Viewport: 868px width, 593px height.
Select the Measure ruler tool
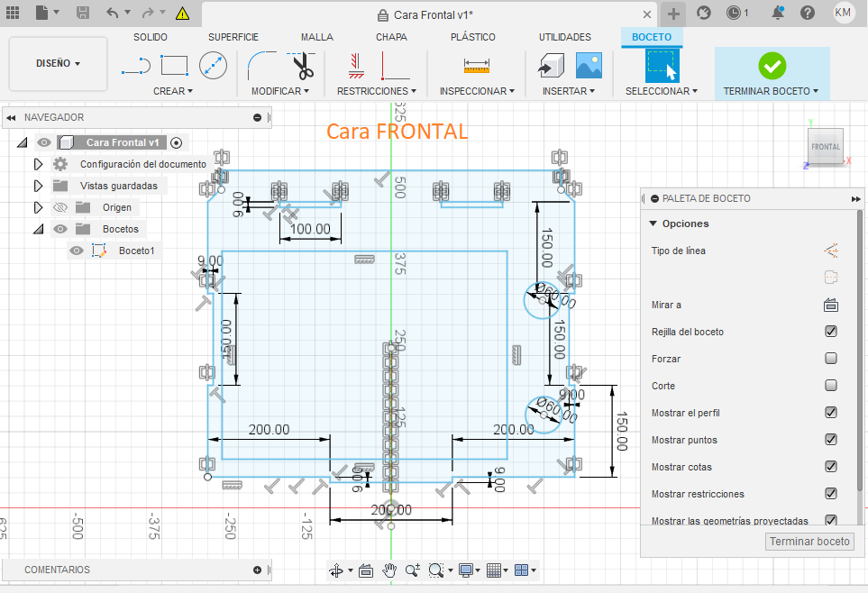(477, 66)
